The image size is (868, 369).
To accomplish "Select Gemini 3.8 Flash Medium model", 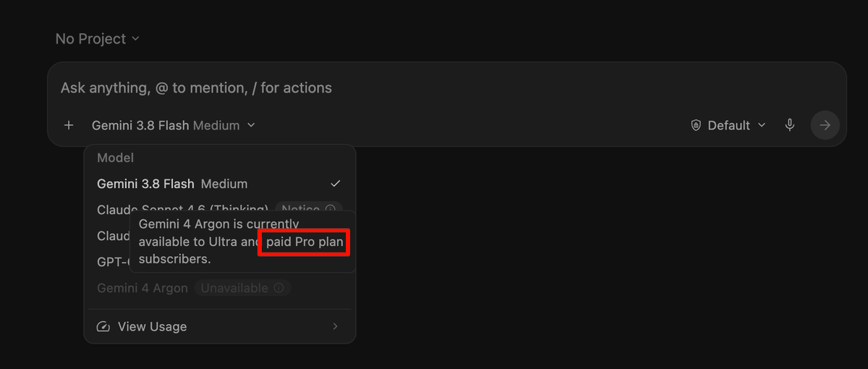I will point(220,184).
